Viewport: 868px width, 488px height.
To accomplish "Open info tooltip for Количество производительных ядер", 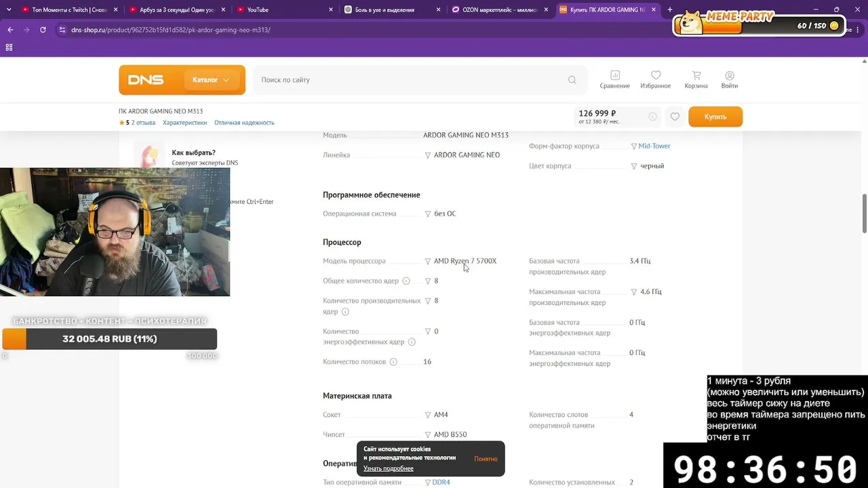I will pos(345,312).
